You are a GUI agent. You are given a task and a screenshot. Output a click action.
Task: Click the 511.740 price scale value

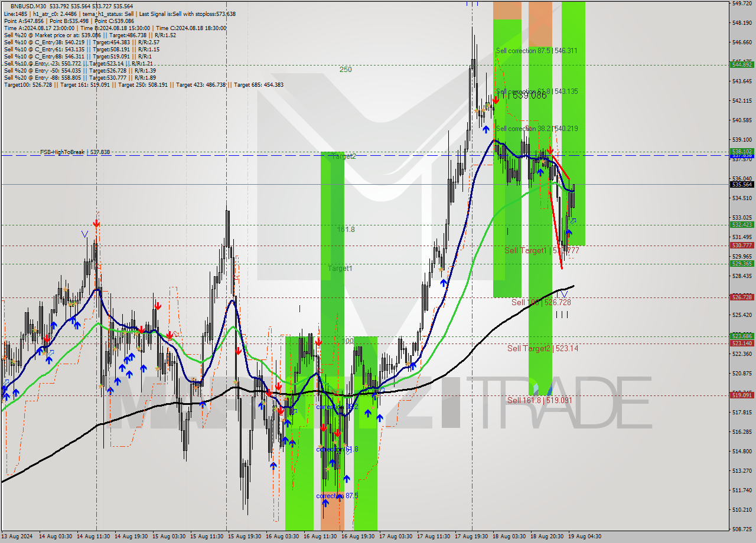(x=742, y=490)
